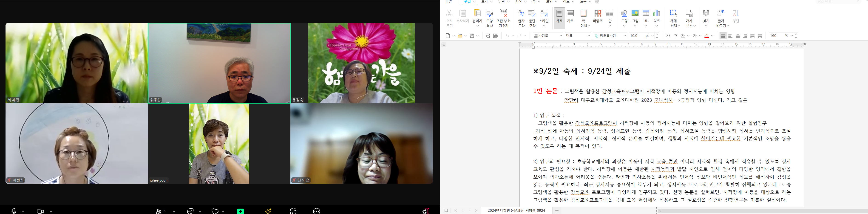This screenshot has height=214, width=868.
Task: Open the 스타일 styles dropdown
Action: 544,18
